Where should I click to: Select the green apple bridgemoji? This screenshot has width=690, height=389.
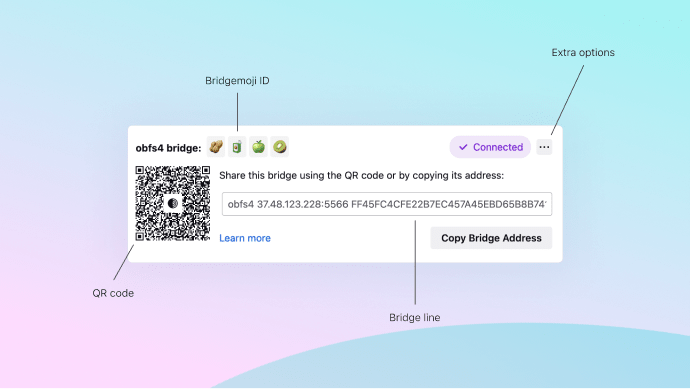tap(258, 147)
